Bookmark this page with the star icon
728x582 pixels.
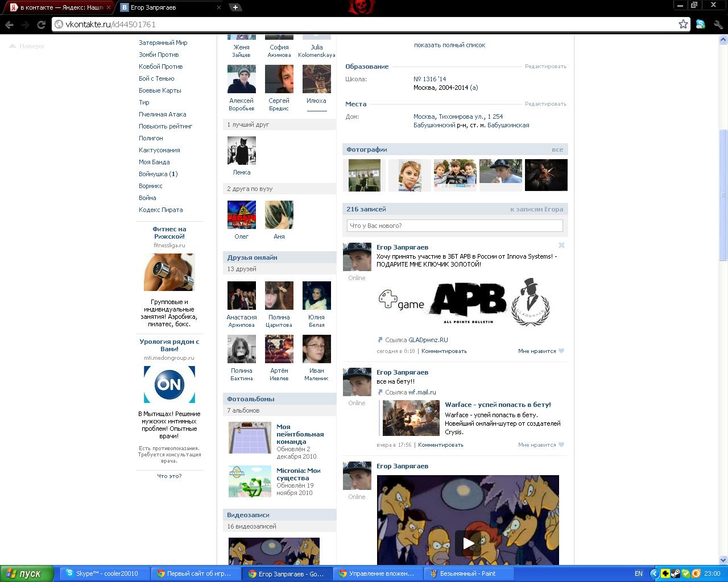[x=683, y=24]
